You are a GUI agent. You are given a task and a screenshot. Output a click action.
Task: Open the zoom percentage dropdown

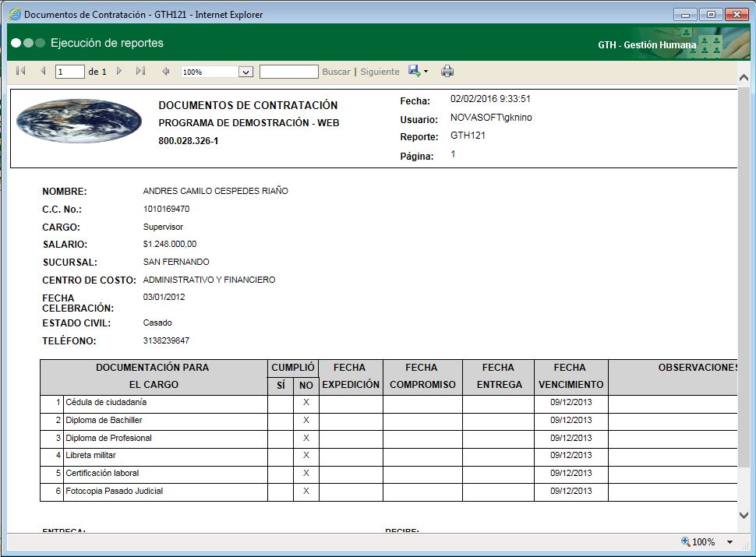216,71
